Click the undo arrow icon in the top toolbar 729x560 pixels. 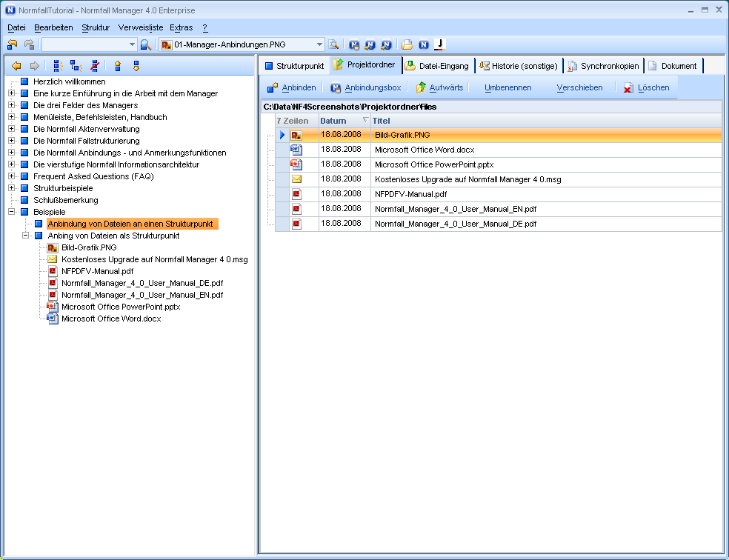13,44
